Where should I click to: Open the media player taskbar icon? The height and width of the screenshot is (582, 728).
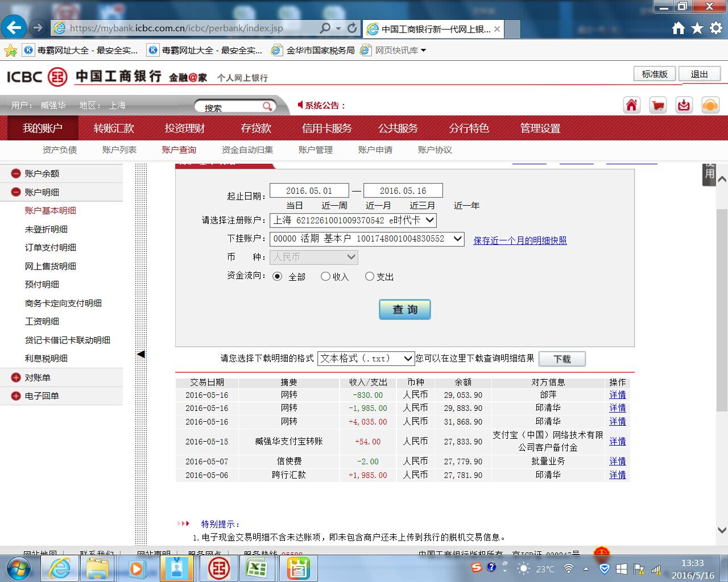136,568
